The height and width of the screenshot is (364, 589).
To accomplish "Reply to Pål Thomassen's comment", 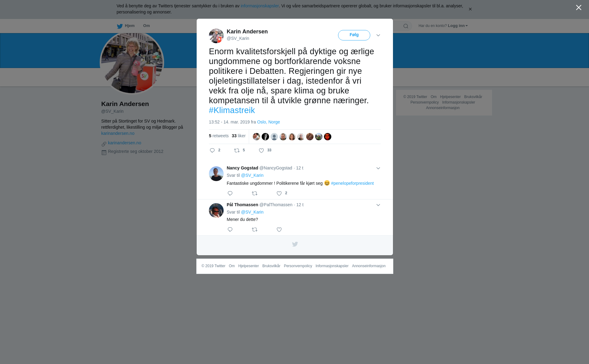I will (x=230, y=229).
